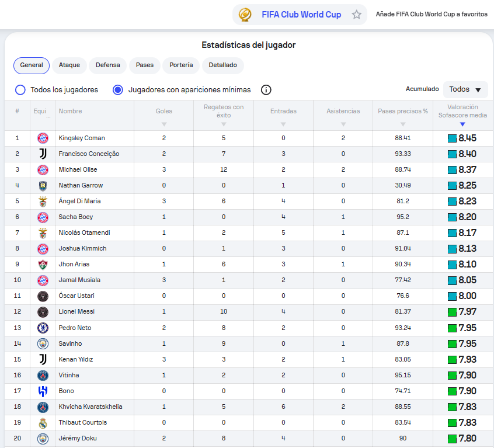This screenshot has height=448, width=494.
Task: Click Jérémy Doku's 7.80 rating
Action: pos(467,438)
